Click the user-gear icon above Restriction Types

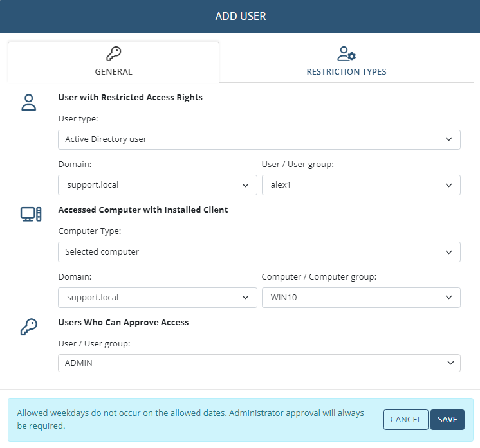(346, 54)
